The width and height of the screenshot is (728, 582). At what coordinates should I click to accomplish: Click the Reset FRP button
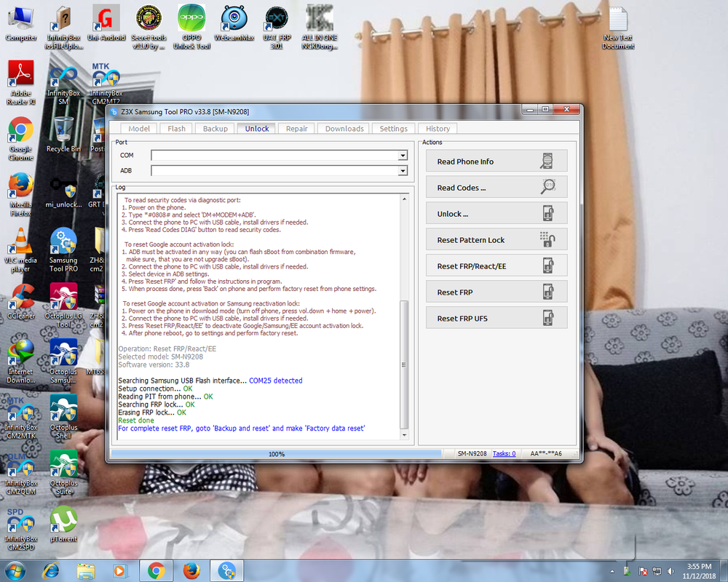pyautogui.click(x=496, y=292)
